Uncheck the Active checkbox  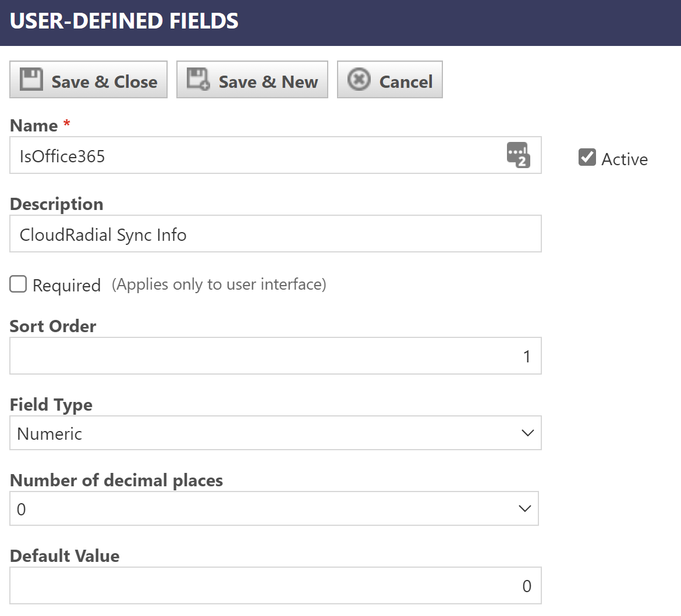point(587,157)
